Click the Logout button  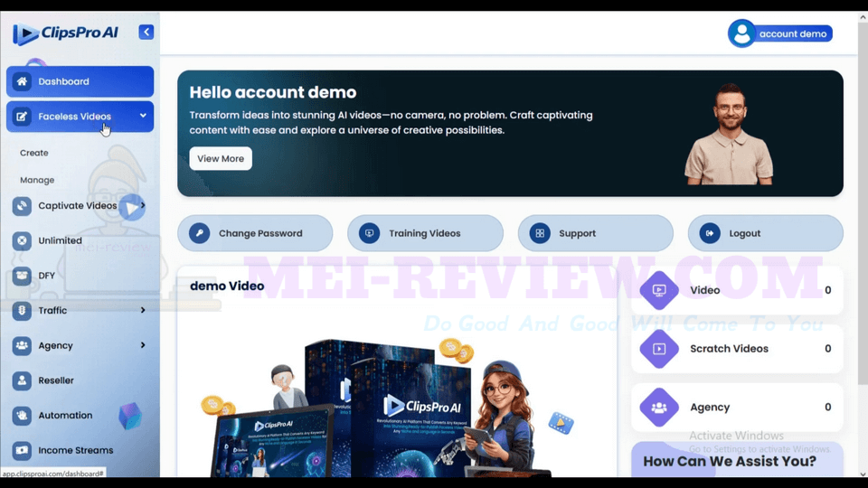(x=766, y=233)
